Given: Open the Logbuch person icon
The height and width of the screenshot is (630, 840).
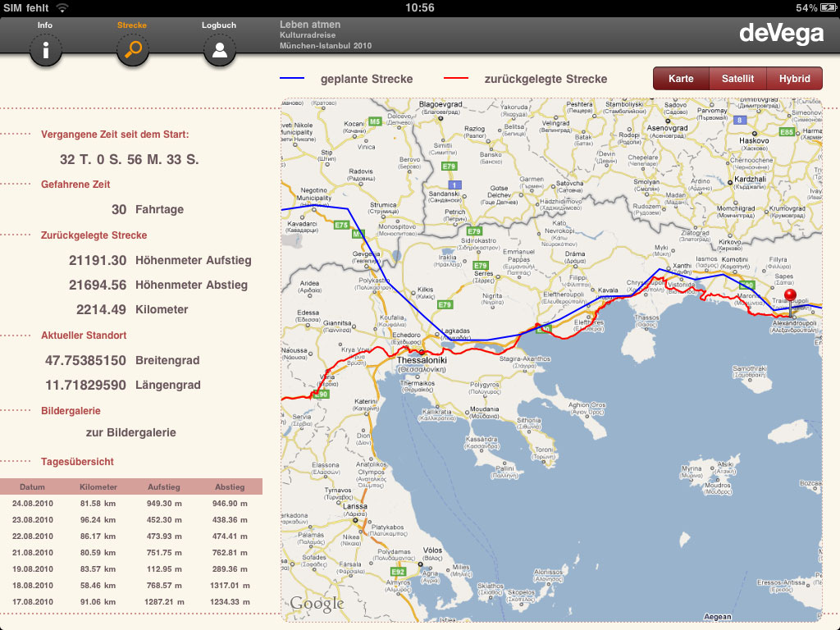Looking at the screenshot, I should 219,50.
